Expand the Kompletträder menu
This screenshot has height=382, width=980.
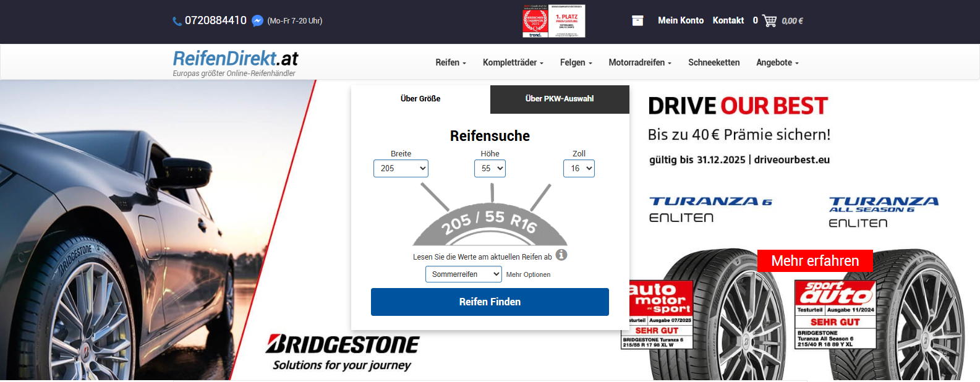pyautogui.click(x=513, y=62)
